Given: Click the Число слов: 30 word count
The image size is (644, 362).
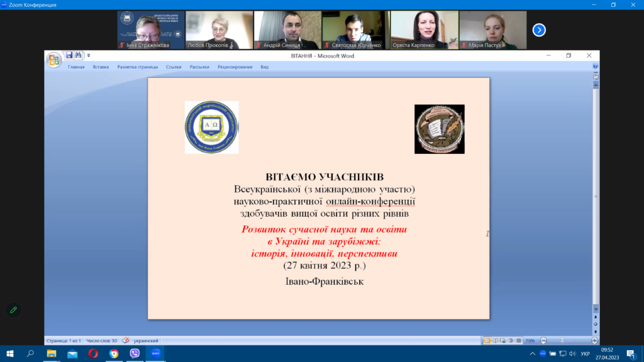Looking at the screenshot, I should (102, 340).
